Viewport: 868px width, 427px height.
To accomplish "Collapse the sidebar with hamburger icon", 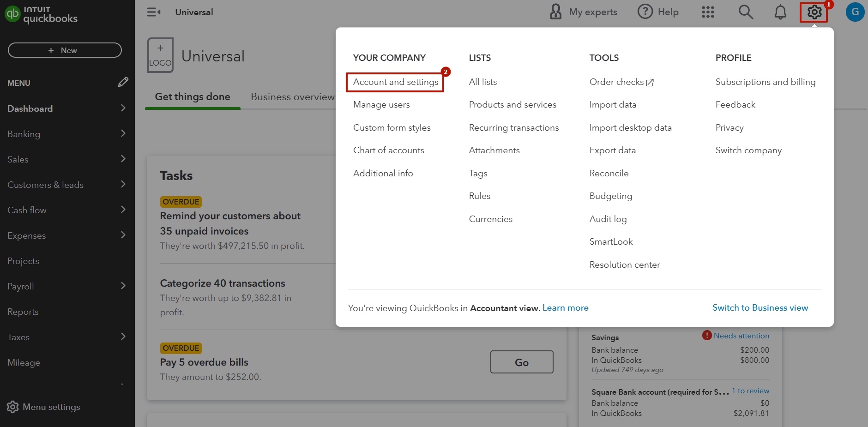I will [153, 12].
